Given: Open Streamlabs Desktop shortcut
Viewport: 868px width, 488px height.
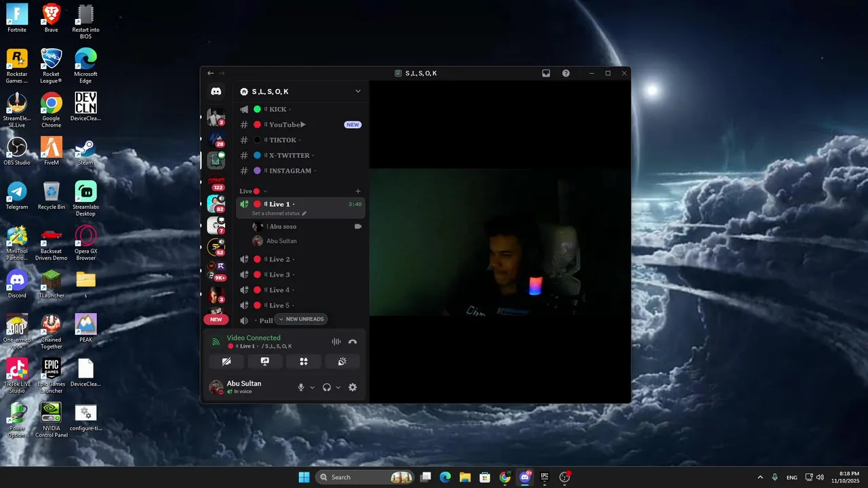Looking at the screenshot, I should pyautogui.click(x=85, y=199).
